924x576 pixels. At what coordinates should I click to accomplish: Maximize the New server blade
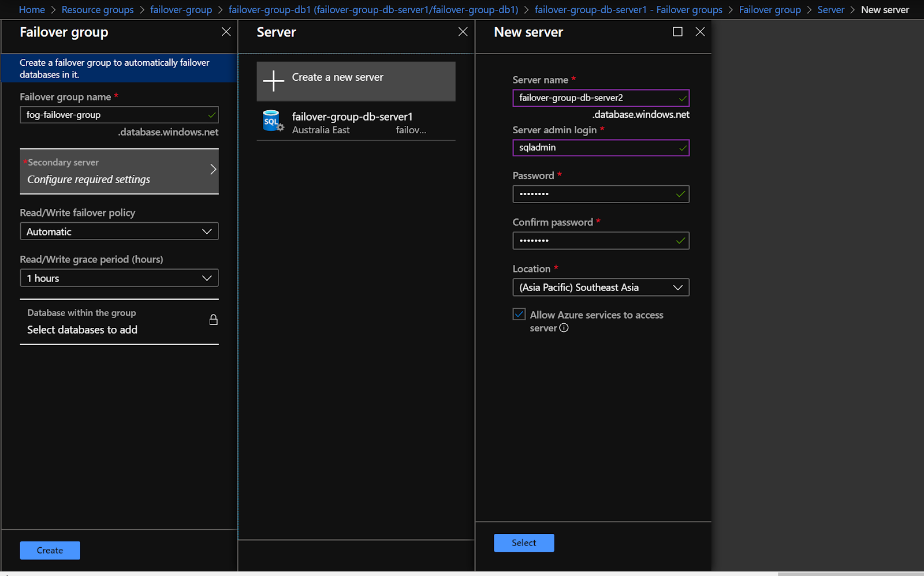[677, 32]
